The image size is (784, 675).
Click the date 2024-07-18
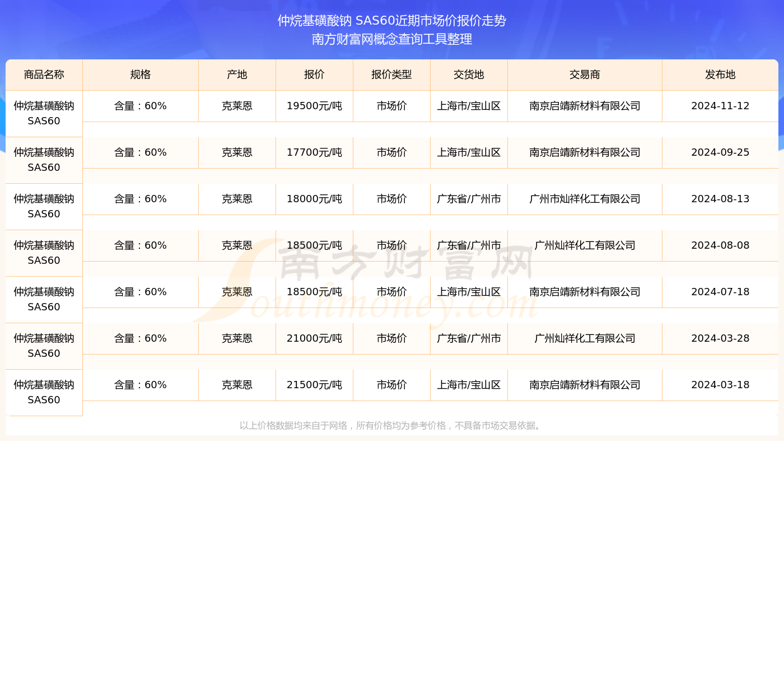720,292
